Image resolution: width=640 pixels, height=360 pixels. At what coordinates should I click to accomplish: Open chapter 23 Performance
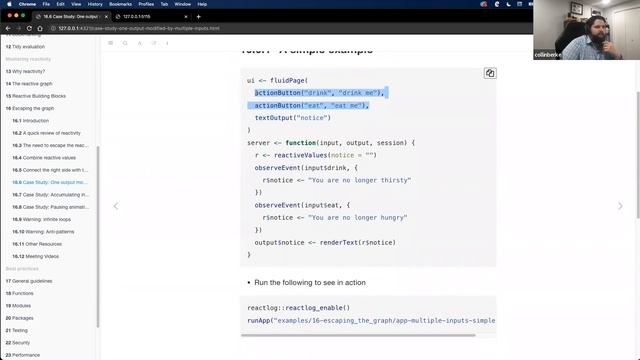(23, 355)
